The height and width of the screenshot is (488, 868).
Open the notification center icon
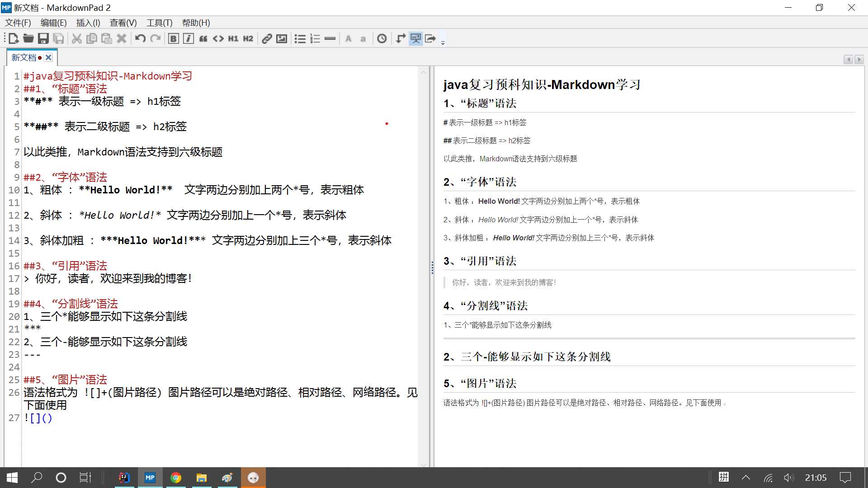845,478
